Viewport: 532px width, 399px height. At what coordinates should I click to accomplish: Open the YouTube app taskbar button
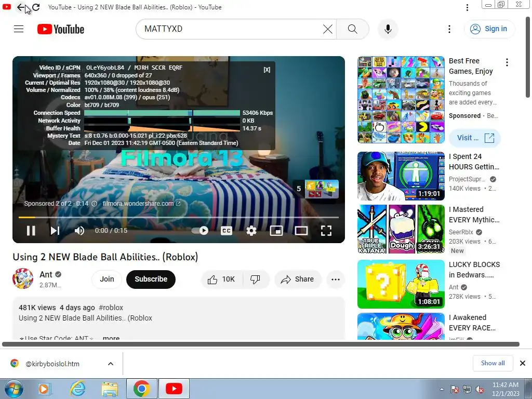pos(174,389)
